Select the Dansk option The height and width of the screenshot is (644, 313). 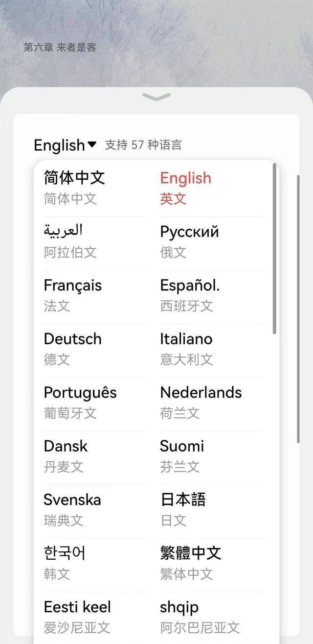(x=66, y=455)
